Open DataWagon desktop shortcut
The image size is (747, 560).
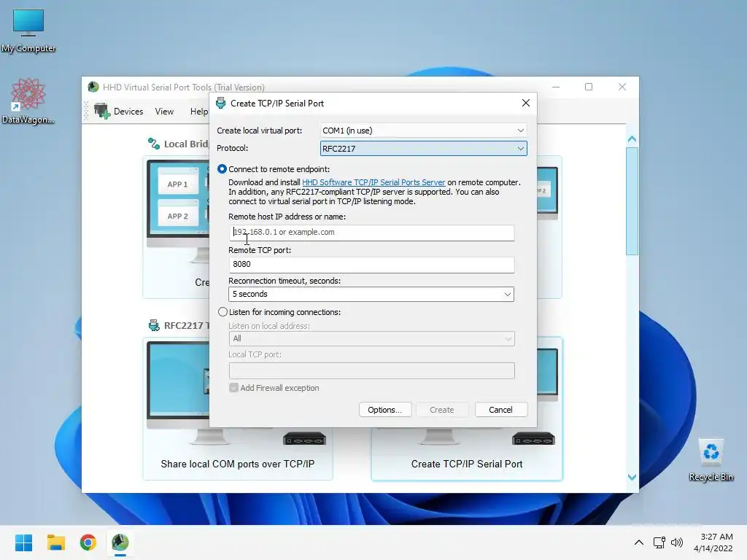(28, 101)
